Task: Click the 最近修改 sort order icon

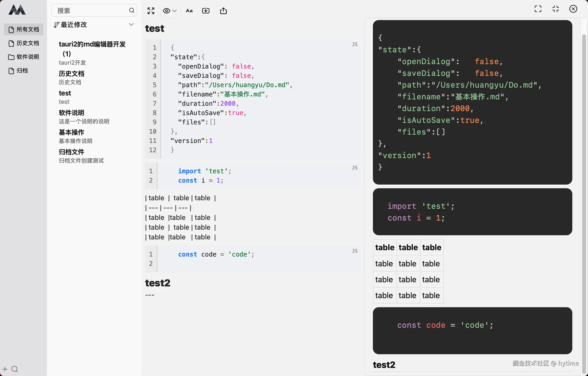Action: (56, 25)
